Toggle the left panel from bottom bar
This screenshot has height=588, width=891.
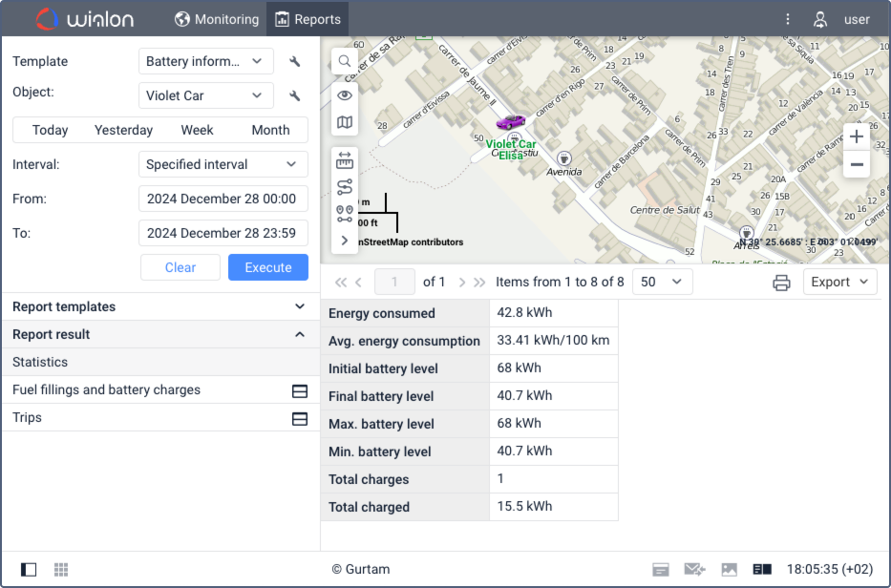pos(29,570)
